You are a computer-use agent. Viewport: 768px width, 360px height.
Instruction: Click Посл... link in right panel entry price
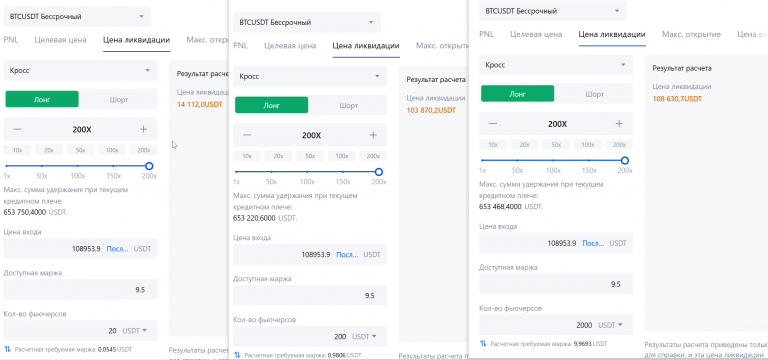(593, 243)
